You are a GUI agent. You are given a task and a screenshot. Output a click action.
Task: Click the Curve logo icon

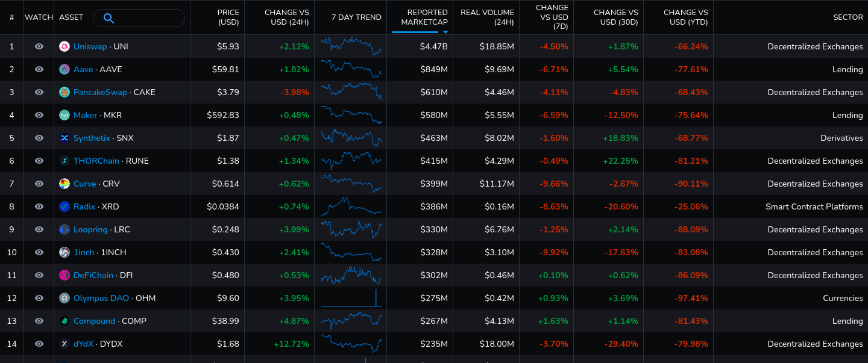pyautogui.click(x=64, y=184)
